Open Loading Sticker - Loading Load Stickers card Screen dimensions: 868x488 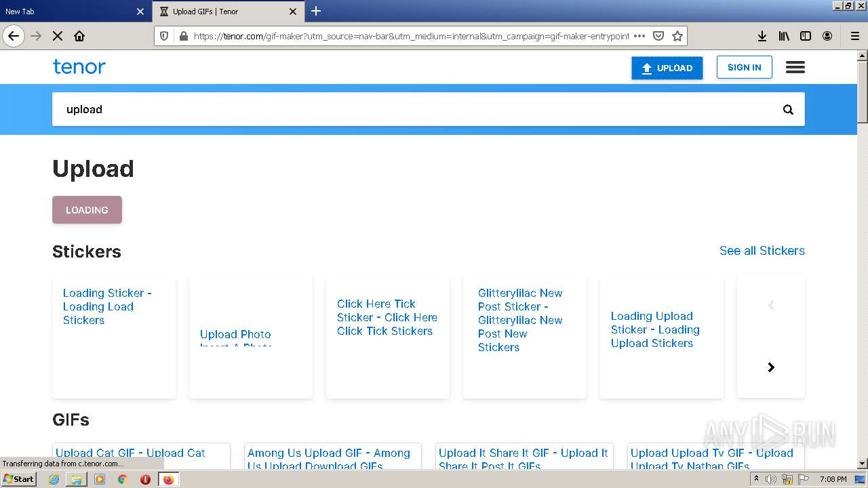[114, 337]
